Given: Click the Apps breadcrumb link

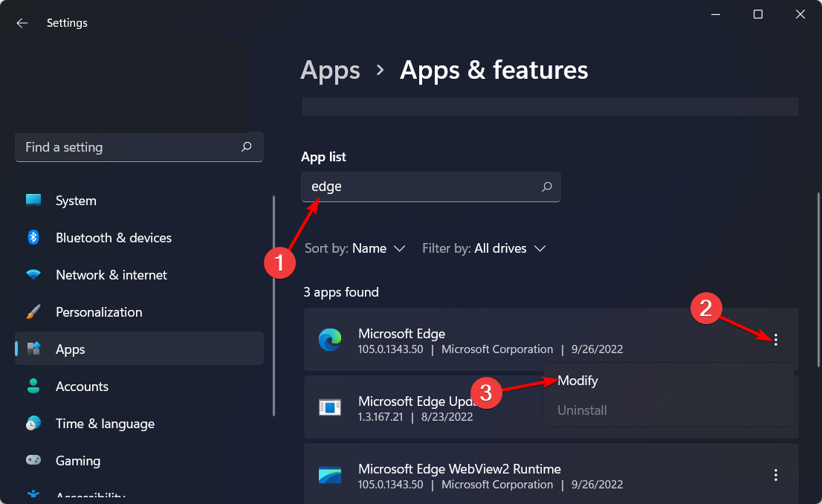Looking at the screenshot, I should coord(330,71).
